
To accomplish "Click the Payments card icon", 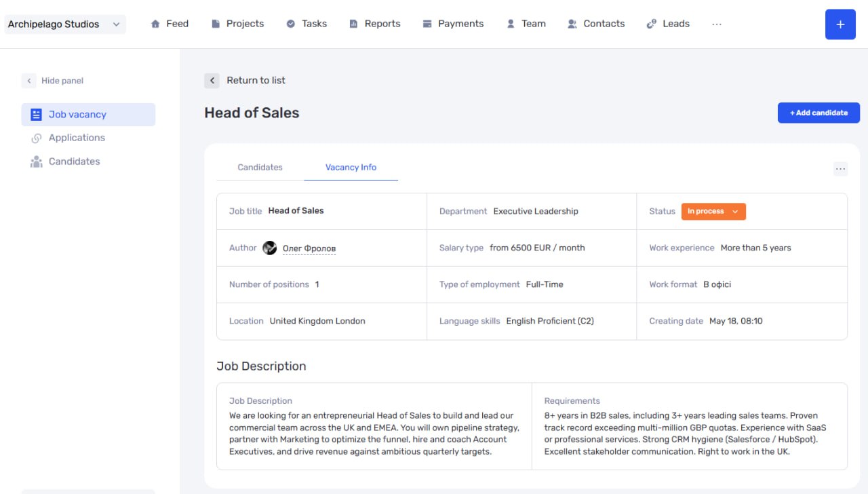I will (427, 24).
